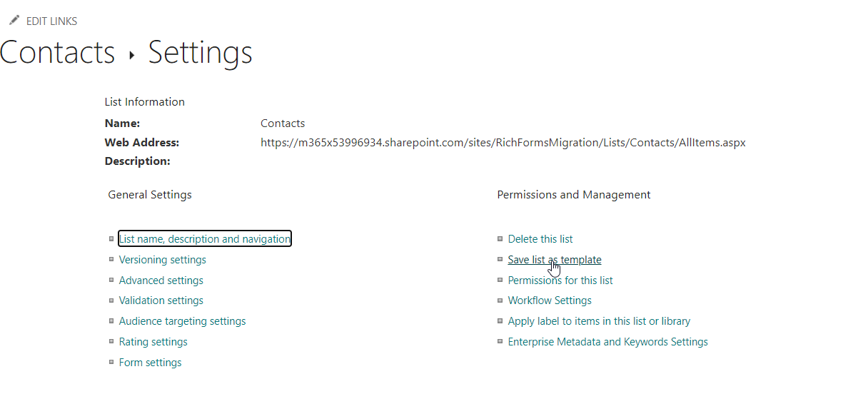The image size is (868, 394).
Task: Open List name, description and navigation
Action: click(x=205, y=239)
